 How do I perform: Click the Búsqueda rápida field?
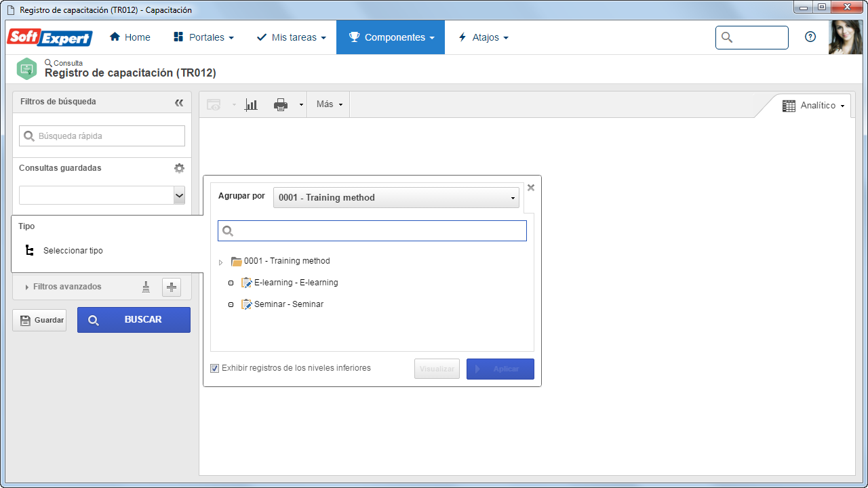click(102, 136)
